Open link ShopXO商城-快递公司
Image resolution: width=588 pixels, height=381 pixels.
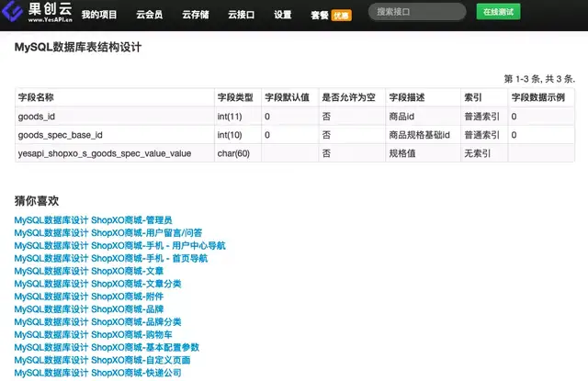tap(97, 373)
